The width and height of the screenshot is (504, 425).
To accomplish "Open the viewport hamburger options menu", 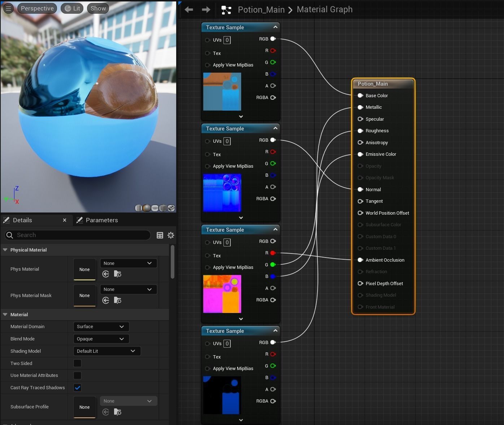I will coord(8,8).
